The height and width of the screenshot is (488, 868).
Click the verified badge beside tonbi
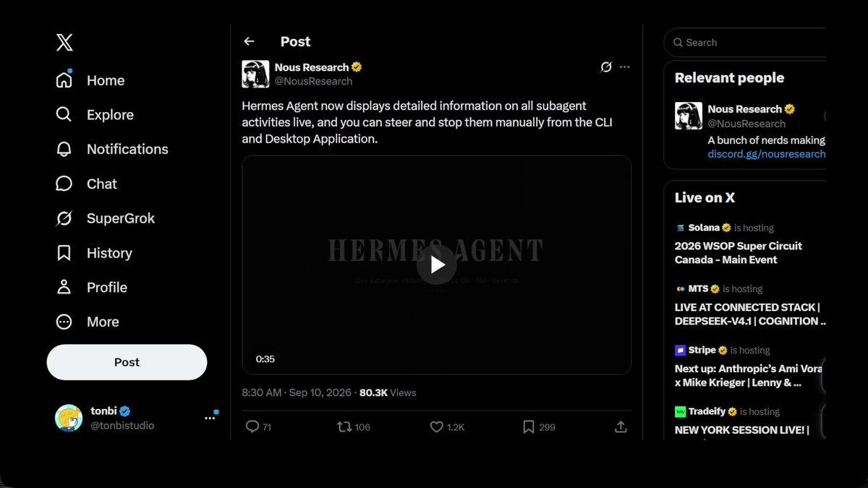(125, 411)
